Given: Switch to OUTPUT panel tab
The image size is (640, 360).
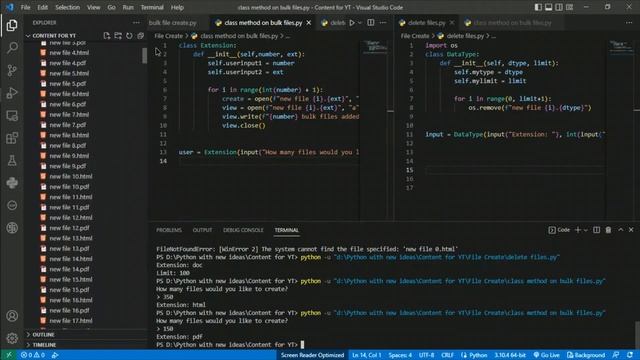Looking at the screenshot, I should tap(202, 230).
